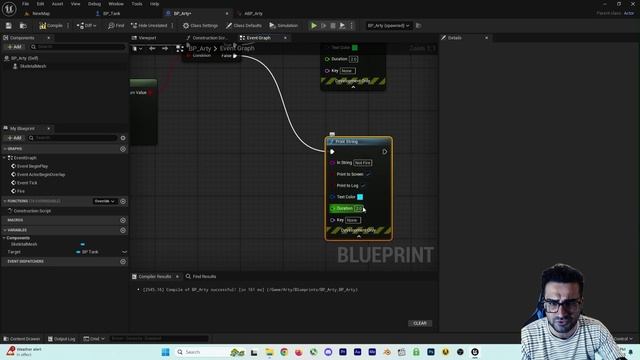Viewport: 640px width, 360px height.
Task: Collapse the EventGraph tree entry
Action: tap(4, 158)
